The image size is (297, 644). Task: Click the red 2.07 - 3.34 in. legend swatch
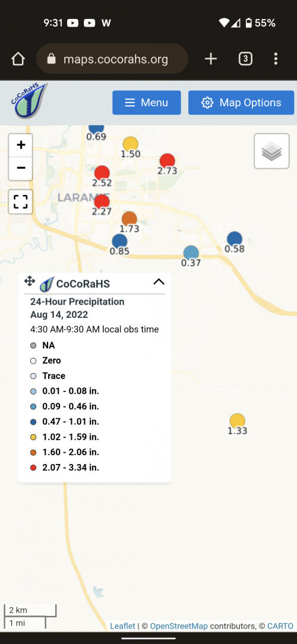(34, 468)
